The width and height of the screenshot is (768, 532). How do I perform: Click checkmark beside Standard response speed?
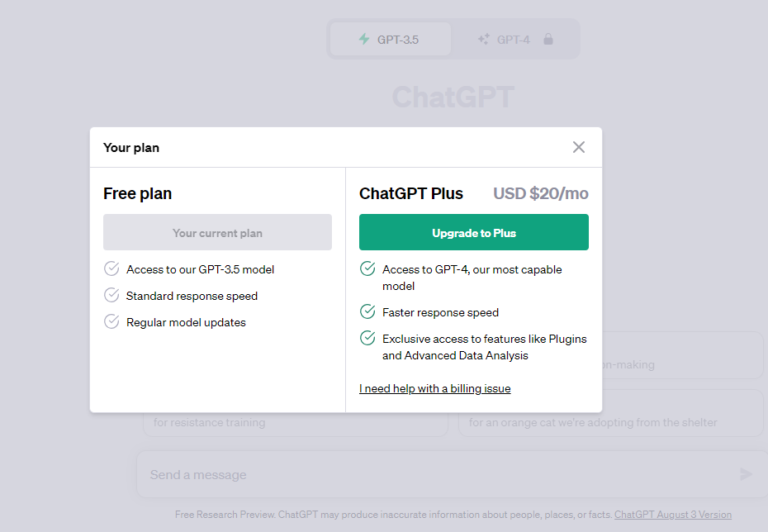click(x=111, y=295)
